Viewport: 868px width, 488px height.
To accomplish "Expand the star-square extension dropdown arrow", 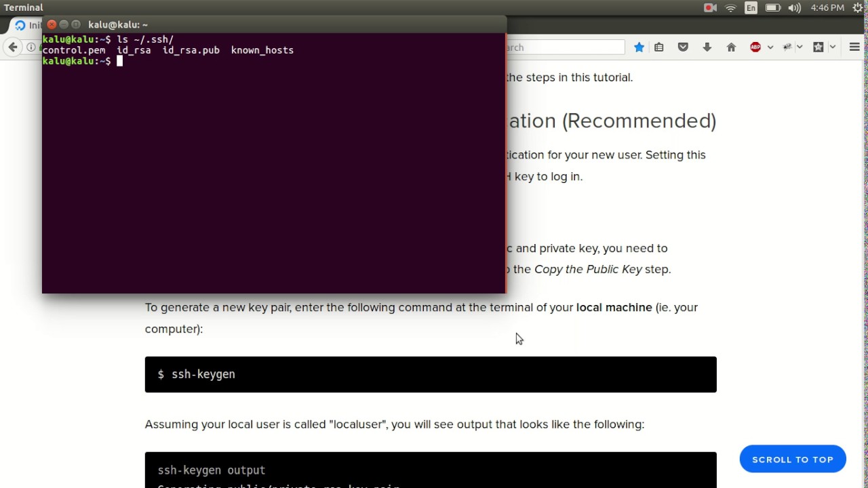I will [833, 47].
